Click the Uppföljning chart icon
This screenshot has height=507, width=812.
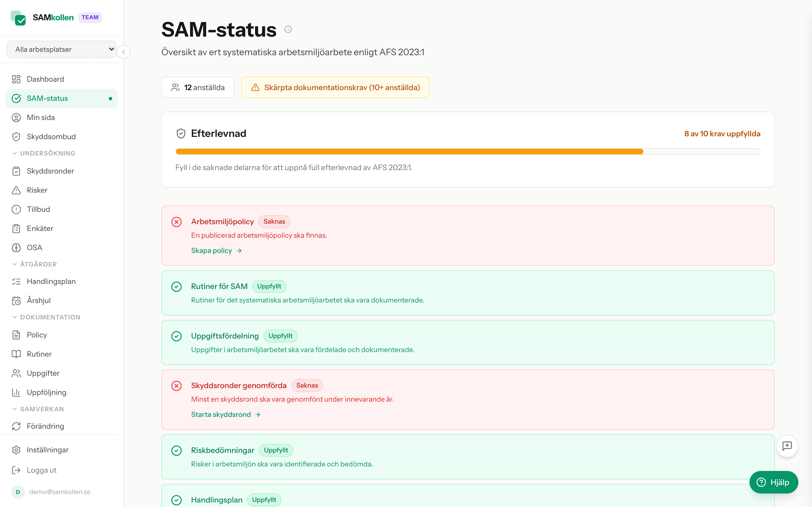[17, 392]
